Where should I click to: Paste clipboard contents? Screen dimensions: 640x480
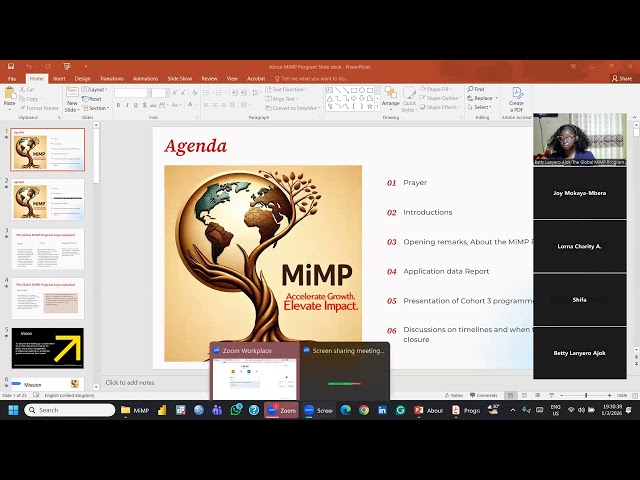tap(10, 98)
